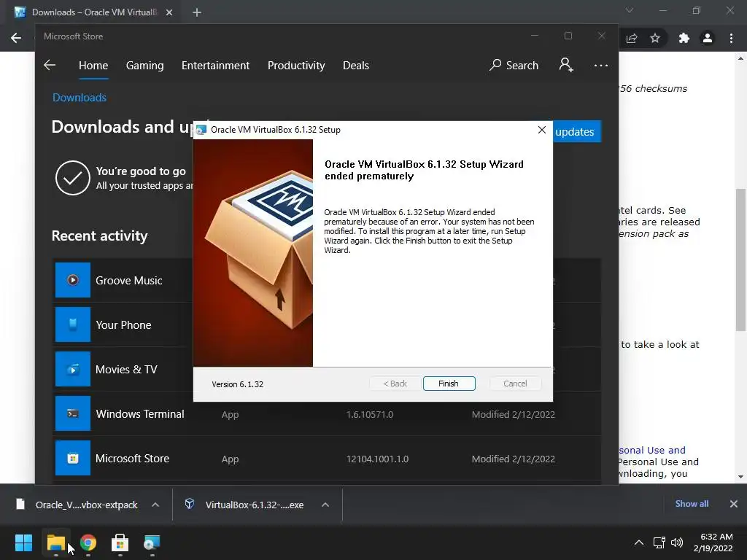Open the Windows Start menu
The height and width of the screenshot is (560, 747).
coord(24,542)
